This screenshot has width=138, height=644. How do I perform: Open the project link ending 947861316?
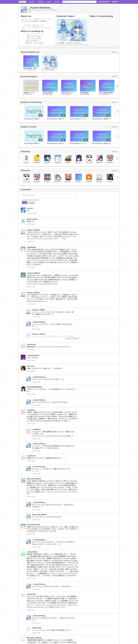(x=42, y=284)
